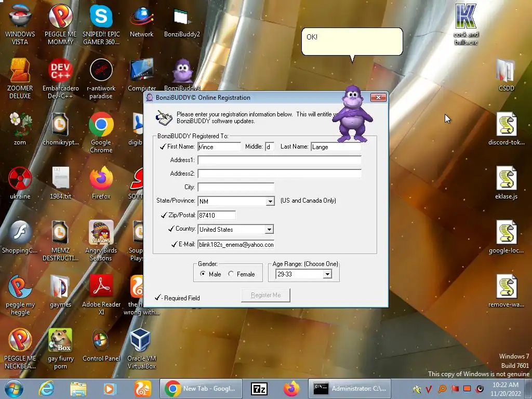Select the PEGGLE ME MOMMY desktop icon
This screenshot has width=532, height=399.
[x=60, y=24]
